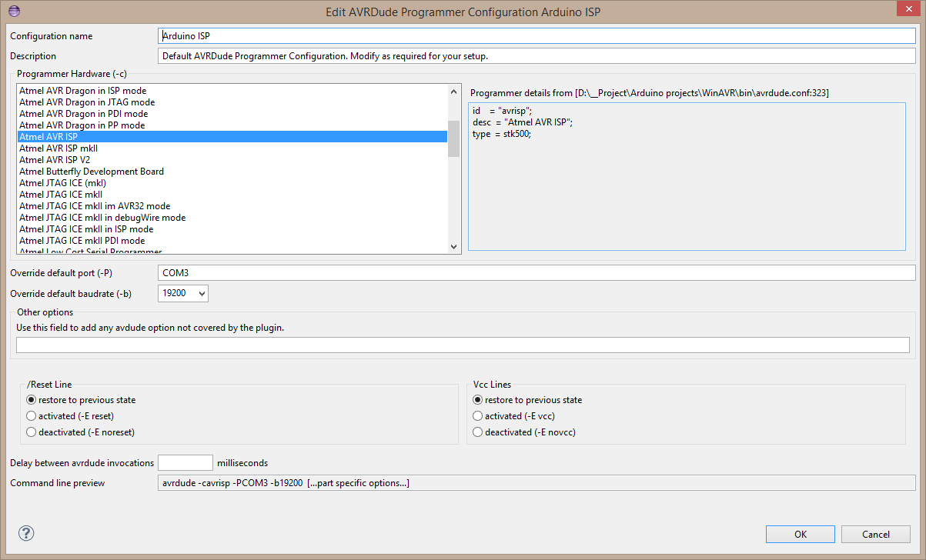Select Atmel AVR ISP mkII in list
926x560 pixels.
click(x=59, y=148)
